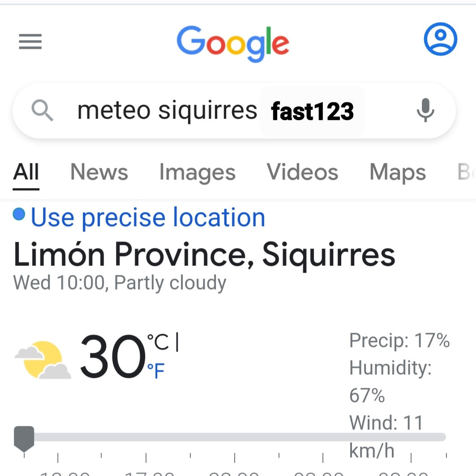Click the search magnifier icon
476x476 pixels.
click(x=43, y=111)
